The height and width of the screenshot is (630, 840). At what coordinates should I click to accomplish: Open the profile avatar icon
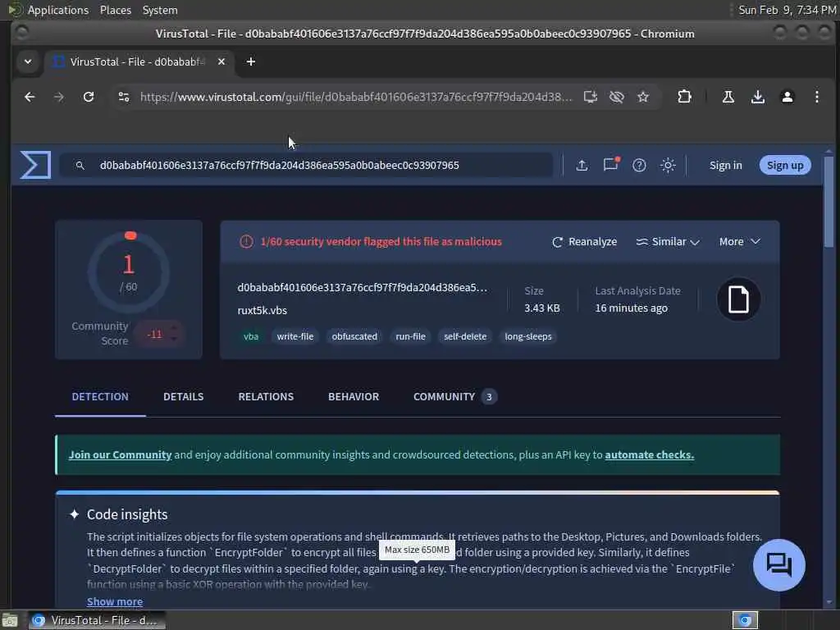787,97
